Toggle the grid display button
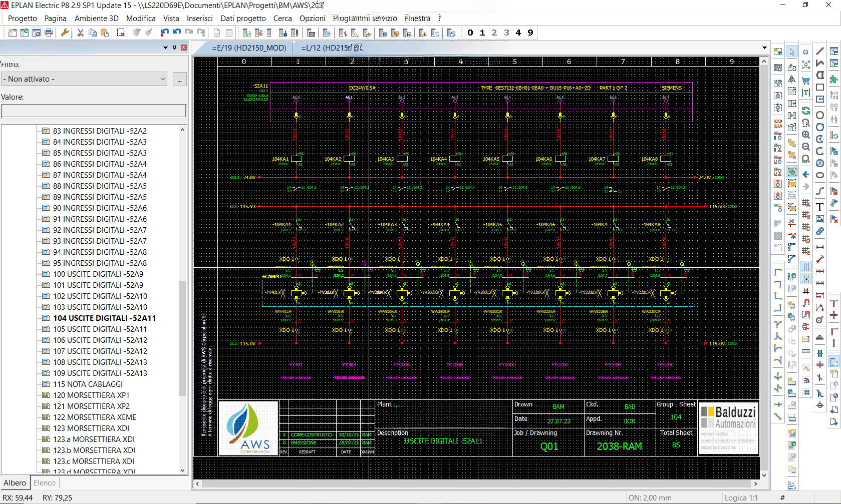The width and height of the screenshot is (841, 504). 805,267
